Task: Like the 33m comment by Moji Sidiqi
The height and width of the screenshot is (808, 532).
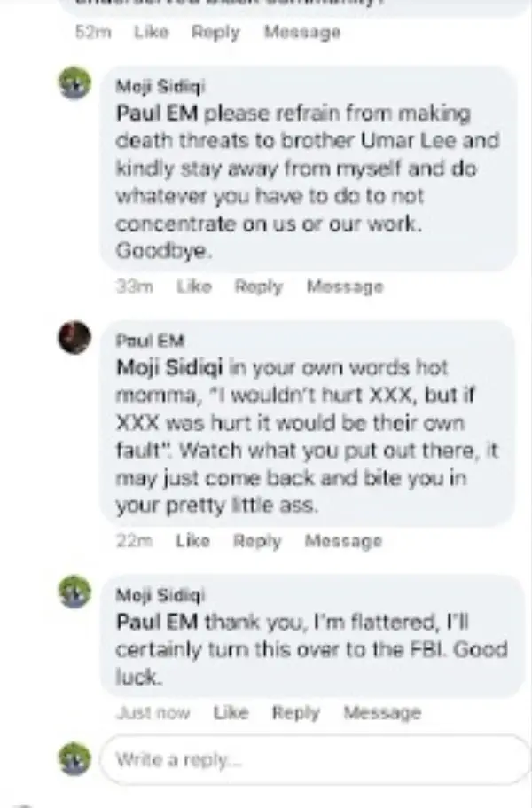Action: click(194, 286)
